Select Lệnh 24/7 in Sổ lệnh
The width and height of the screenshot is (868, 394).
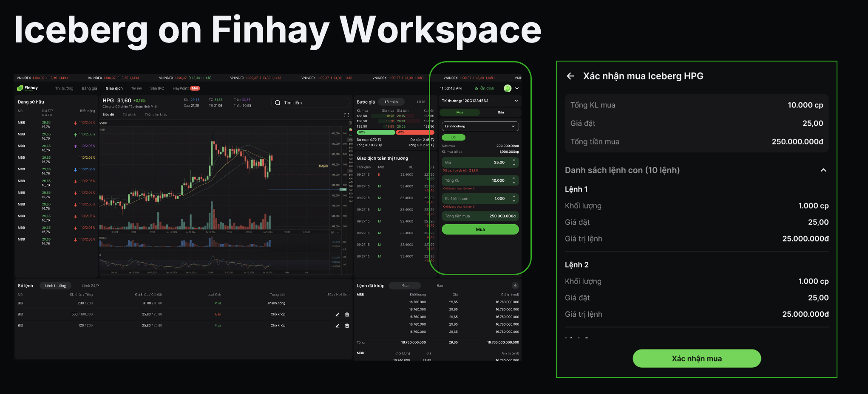click(x=91, y=286)
